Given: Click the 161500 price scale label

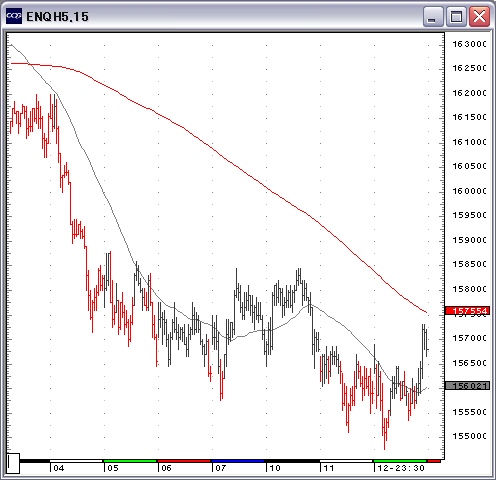Looking at the screenshot, I should 469,117.
